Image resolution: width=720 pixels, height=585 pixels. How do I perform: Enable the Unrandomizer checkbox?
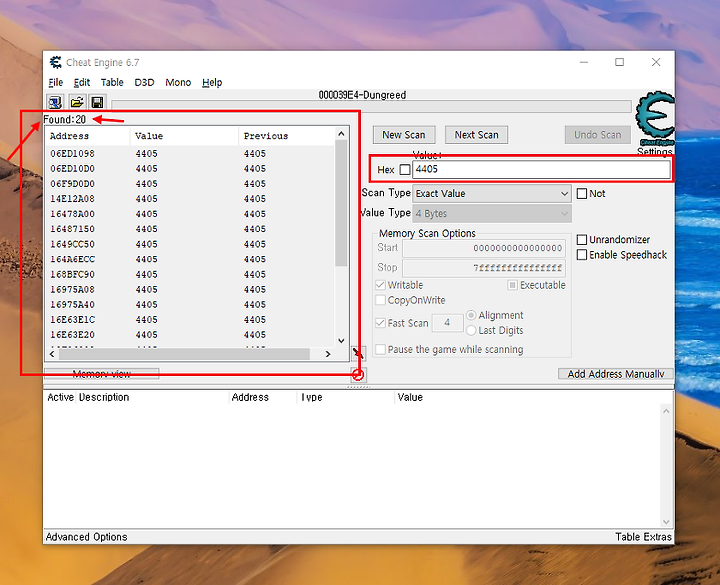pos(582,240)
